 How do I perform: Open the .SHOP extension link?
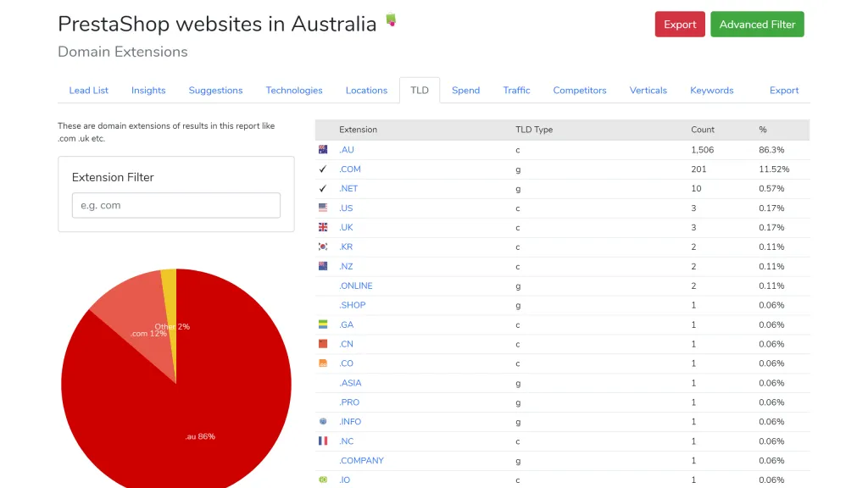click(x=352, y=305)
